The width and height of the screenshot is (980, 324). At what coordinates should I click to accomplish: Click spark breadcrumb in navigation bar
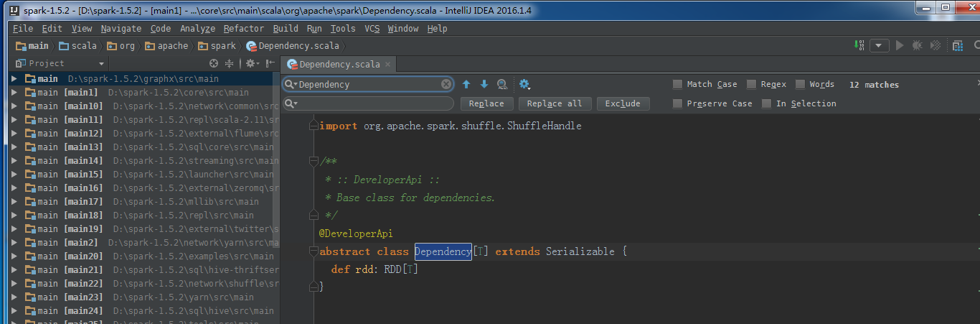coord(217,46)
